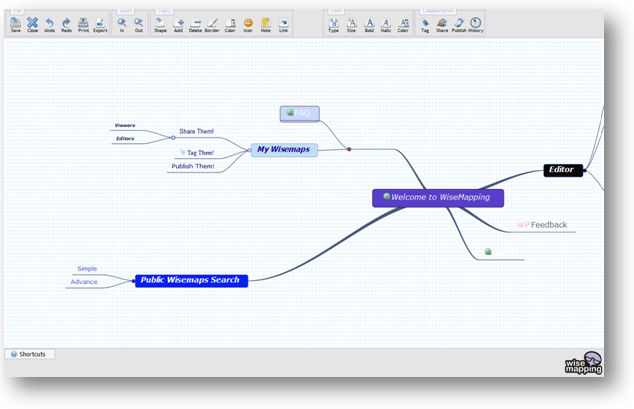Viewport: 634px width, 409px height.
Task: Open the font Size selector
Action: [x=351, y=25]
